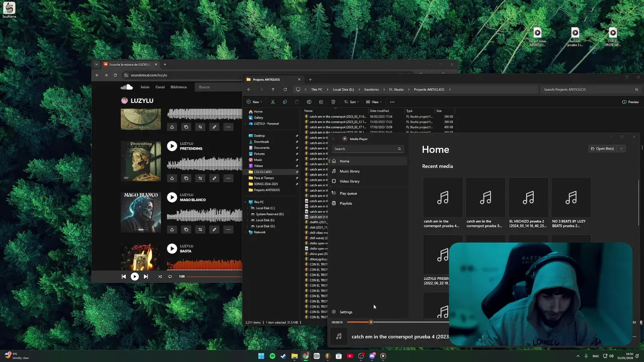The image size is (644, 362).
Task: Open Playlists in Media Player
Action: (367, 204)
